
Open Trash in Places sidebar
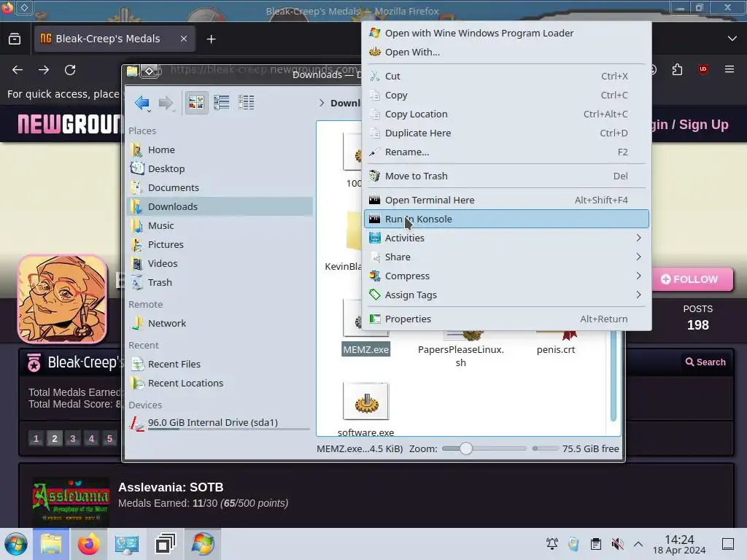(220, 282)
